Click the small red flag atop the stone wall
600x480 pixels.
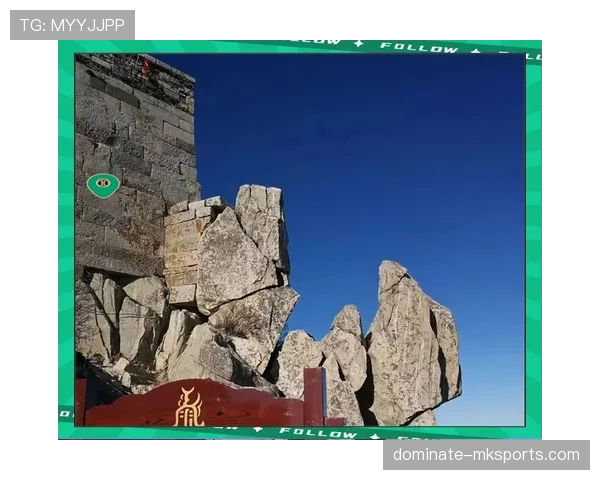(146, 66)
